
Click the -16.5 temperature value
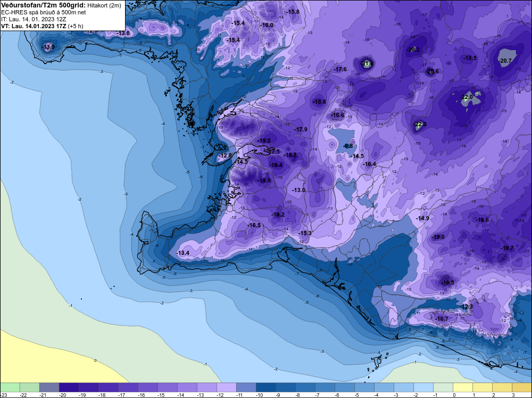(254, 225)
